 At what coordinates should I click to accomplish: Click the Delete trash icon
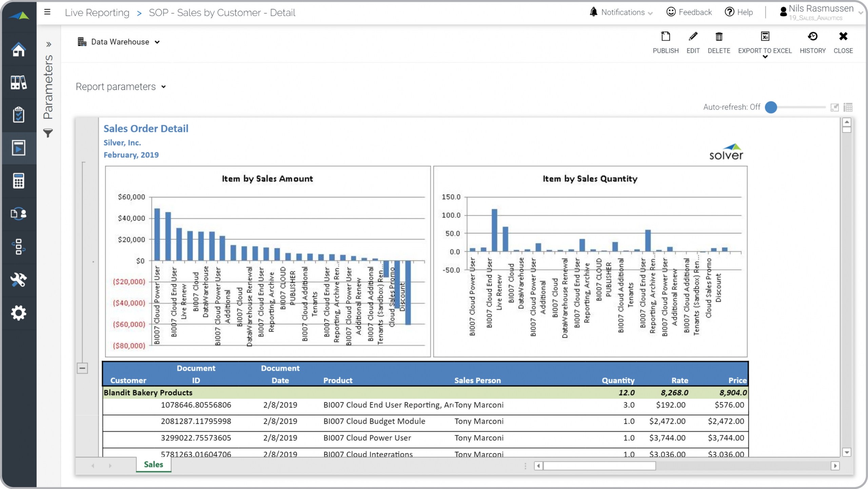point(718,37)
